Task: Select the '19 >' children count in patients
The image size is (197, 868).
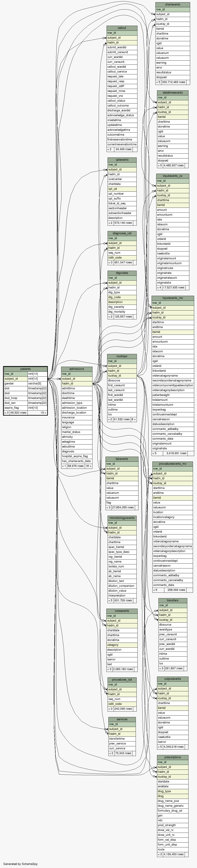Action: click(43, 412)
